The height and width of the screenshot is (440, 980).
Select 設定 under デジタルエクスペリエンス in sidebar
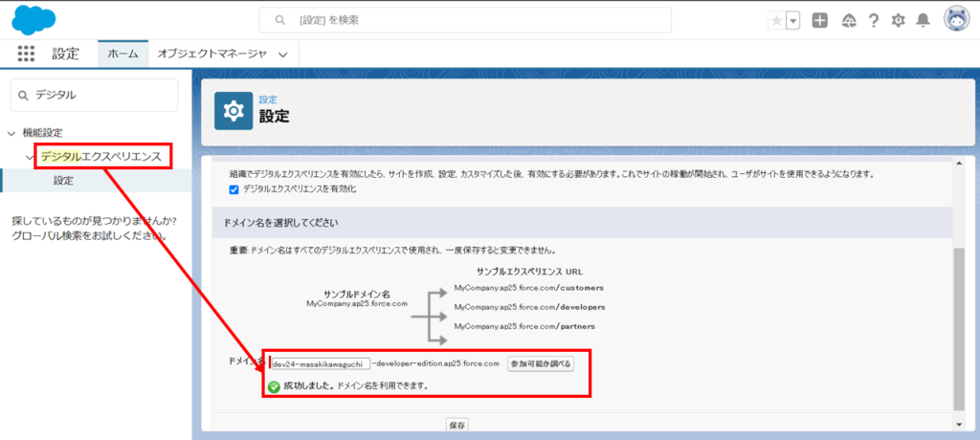(x=64, y=180)
